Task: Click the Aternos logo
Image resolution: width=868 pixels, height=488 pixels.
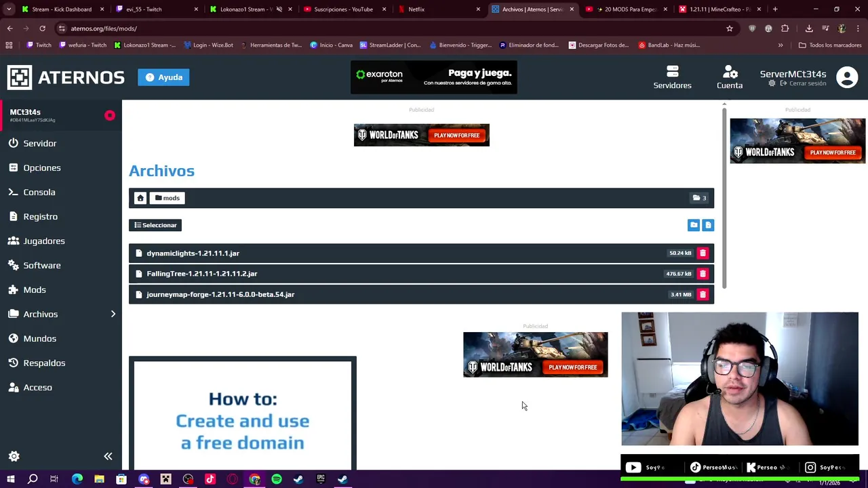Action: [66, 77]
